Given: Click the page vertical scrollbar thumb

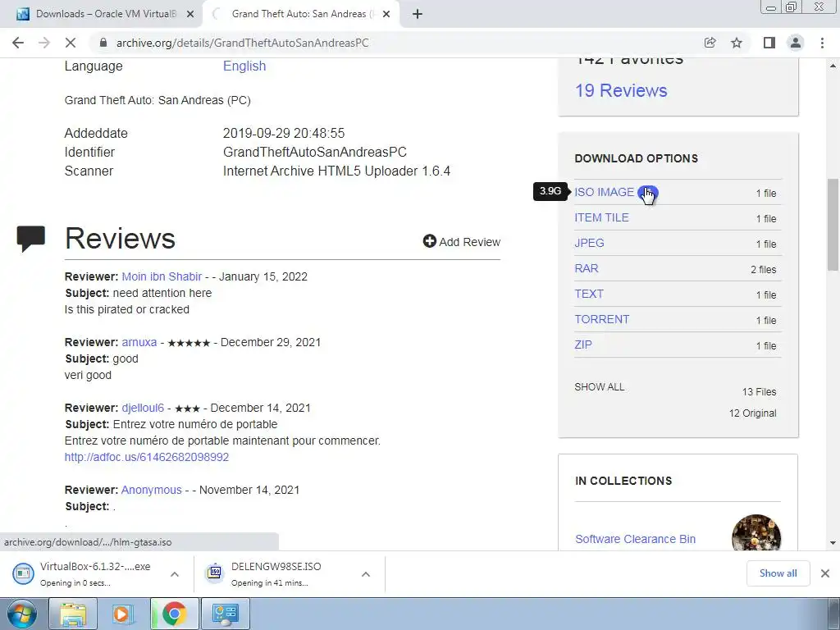Looking at the screenshot, I should [833, 225].
